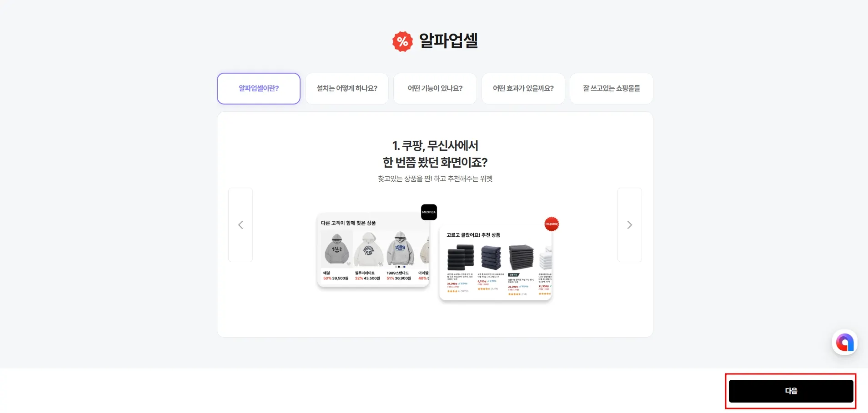Select the 어떤 효과가 있을까요? tab
This screenshot has height=413, width=868.
(x=523, y=89)
